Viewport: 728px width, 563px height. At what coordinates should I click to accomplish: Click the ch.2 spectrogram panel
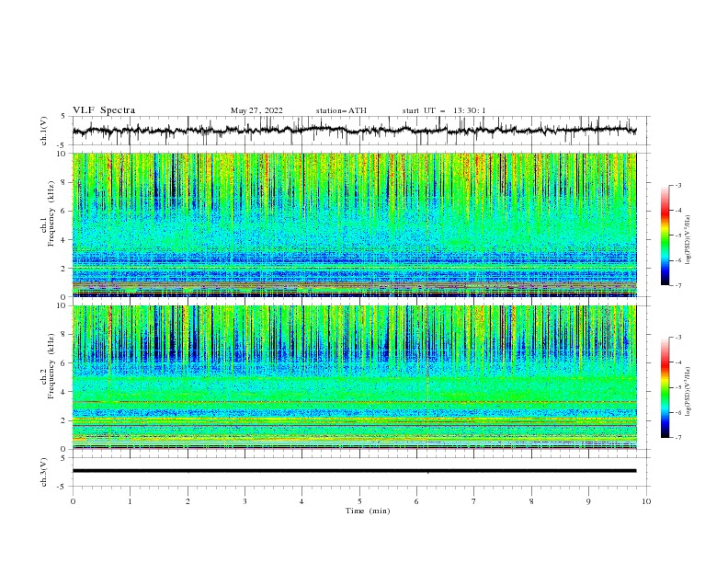point(354,377)
